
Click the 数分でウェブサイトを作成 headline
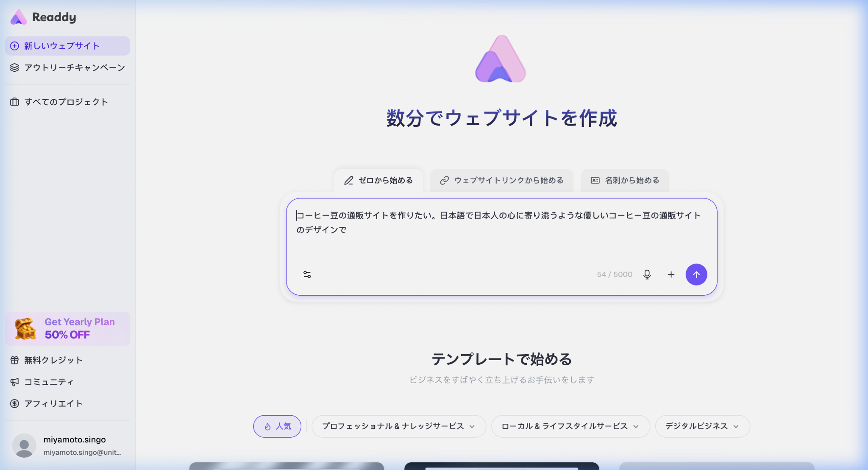[501, 118]
